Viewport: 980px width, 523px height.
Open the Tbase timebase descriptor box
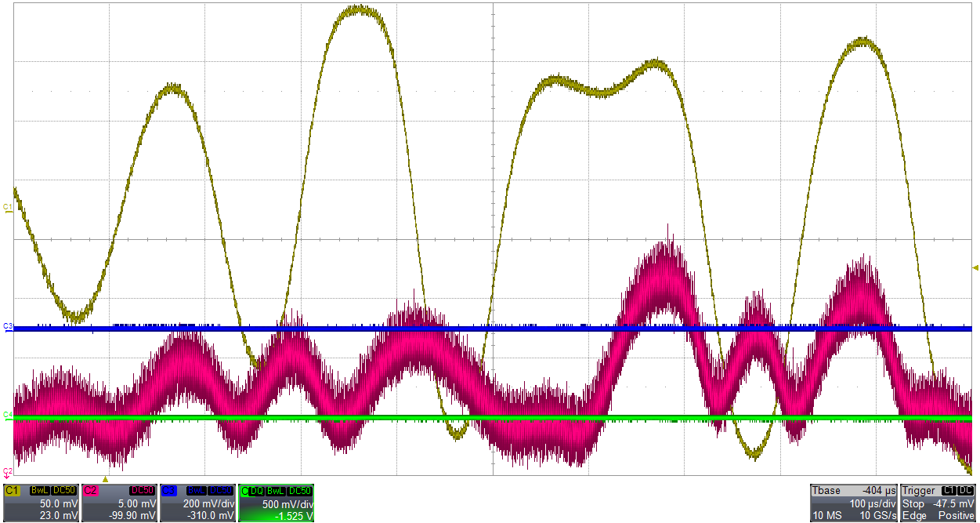pos(854,503)
